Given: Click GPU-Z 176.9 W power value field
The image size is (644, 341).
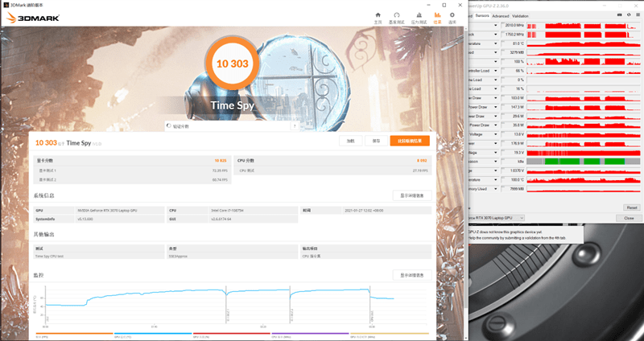Looking at the screenshot, I should click(514, 144).
